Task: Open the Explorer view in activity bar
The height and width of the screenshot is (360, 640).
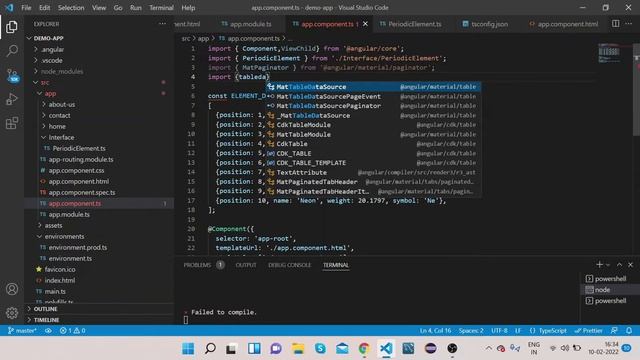Action: click(x=12, y=27)
